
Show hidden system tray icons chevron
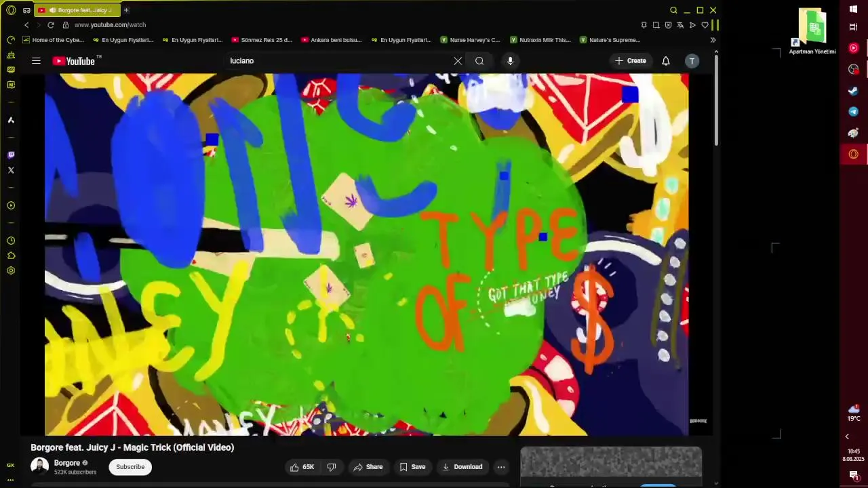coord(848,436)
